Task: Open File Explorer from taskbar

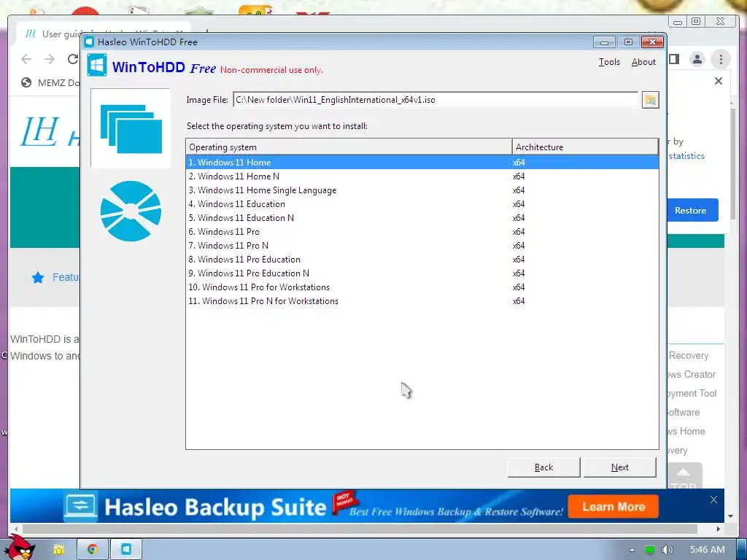Action: 59,550
